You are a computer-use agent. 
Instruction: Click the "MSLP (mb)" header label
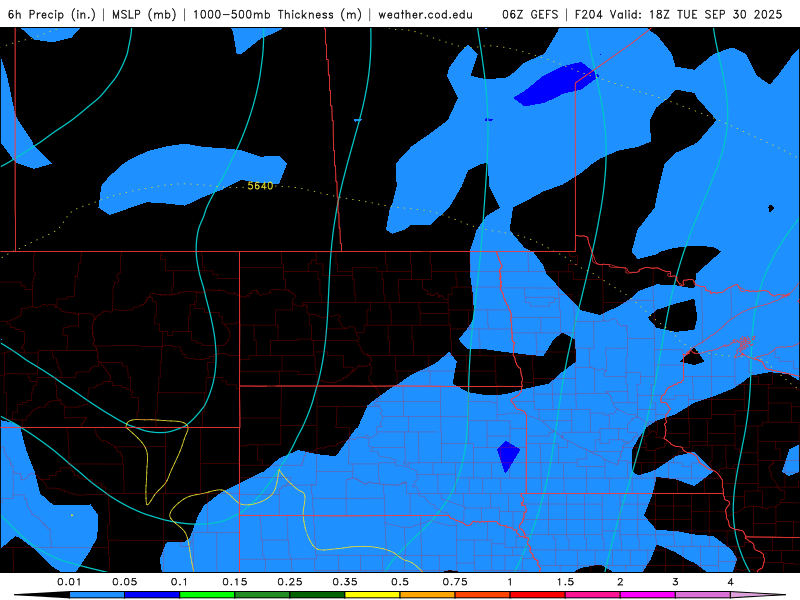click(144, 14)
